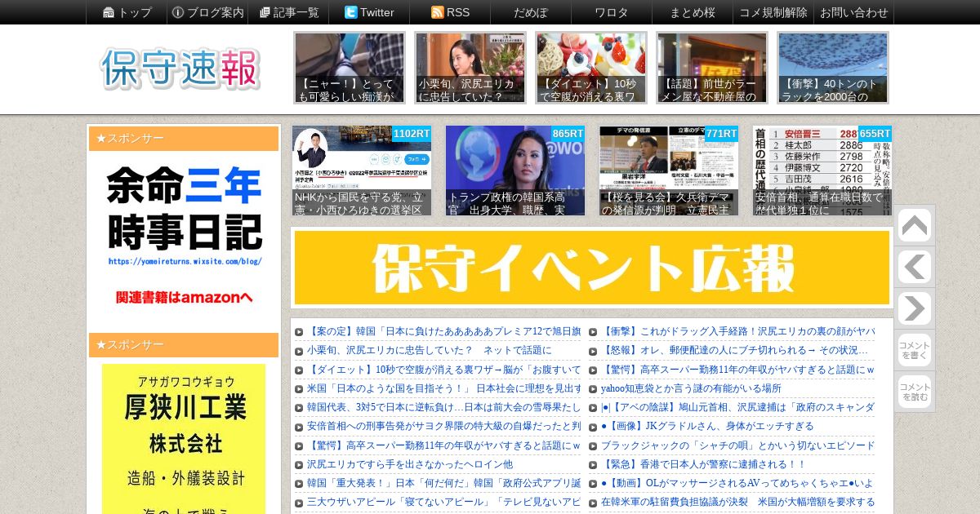Open link 在韓米軍の駐留費負担協議が決裂
The image size is (980, 514).
click(x=737, y=502)
